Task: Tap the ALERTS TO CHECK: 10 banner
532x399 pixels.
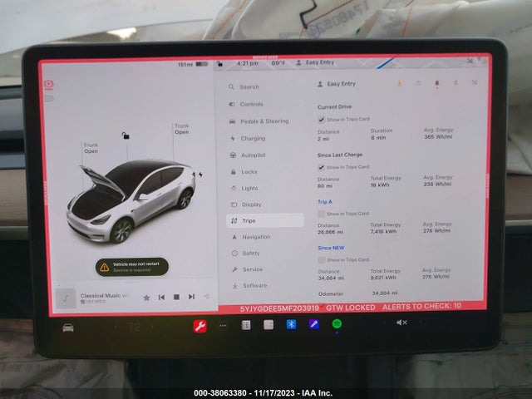Action: 421,306
